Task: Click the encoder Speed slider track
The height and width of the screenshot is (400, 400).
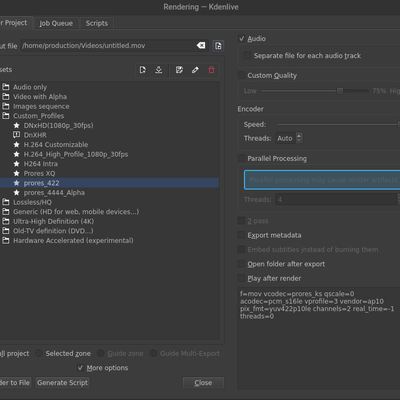Action: [337, 124]
